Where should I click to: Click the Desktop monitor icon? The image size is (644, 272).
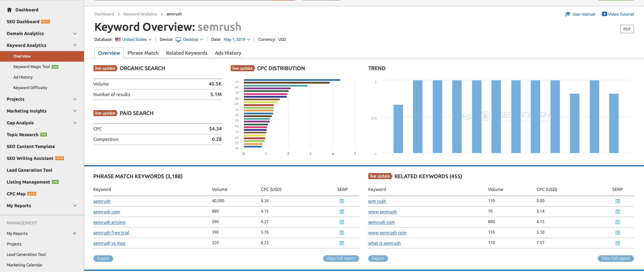pos(178,40)
